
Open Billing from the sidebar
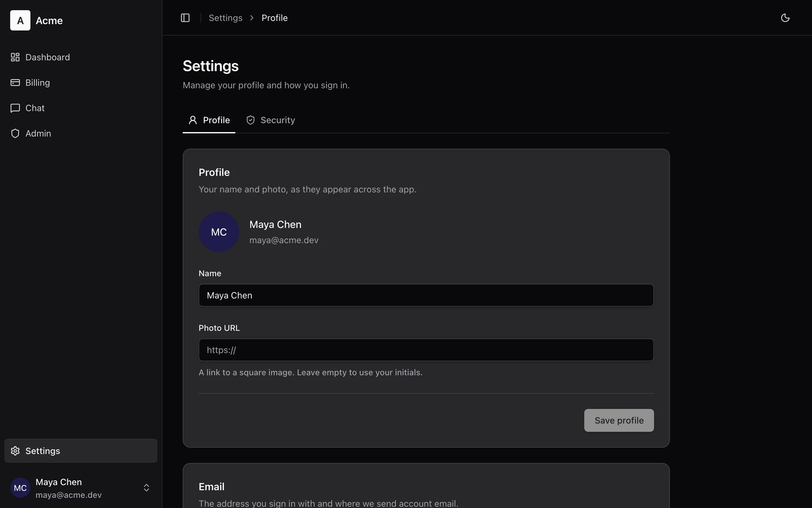(x=80, y=83)
